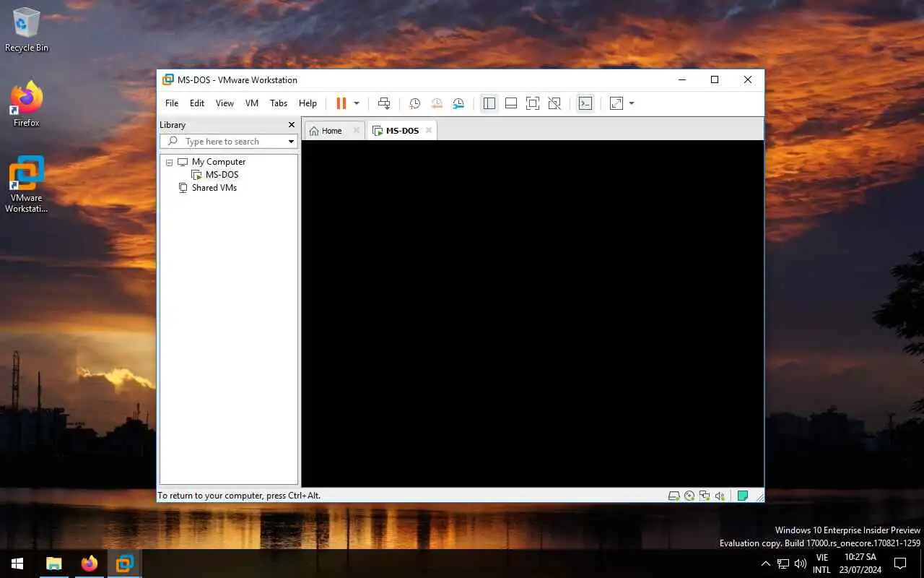Open the clock showing 10:27 SA
This screenshot has height=578, width=924.
pyautogui.click(x=860, y=564)
